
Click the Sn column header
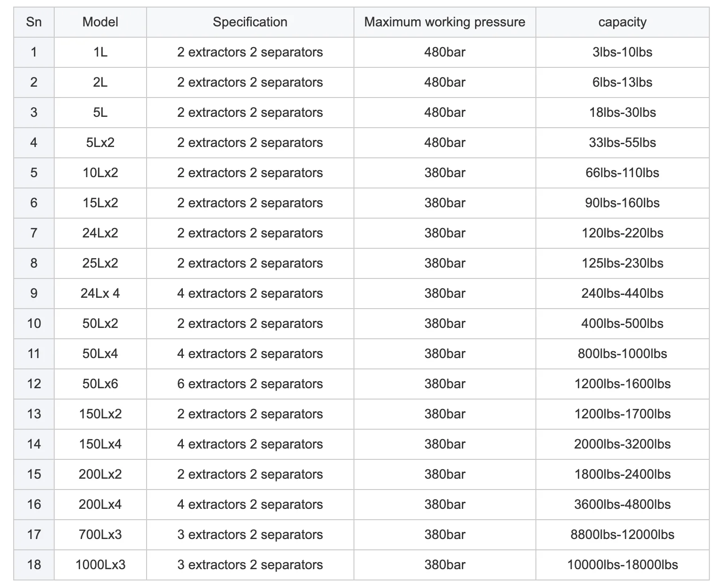tap(33, 22)
